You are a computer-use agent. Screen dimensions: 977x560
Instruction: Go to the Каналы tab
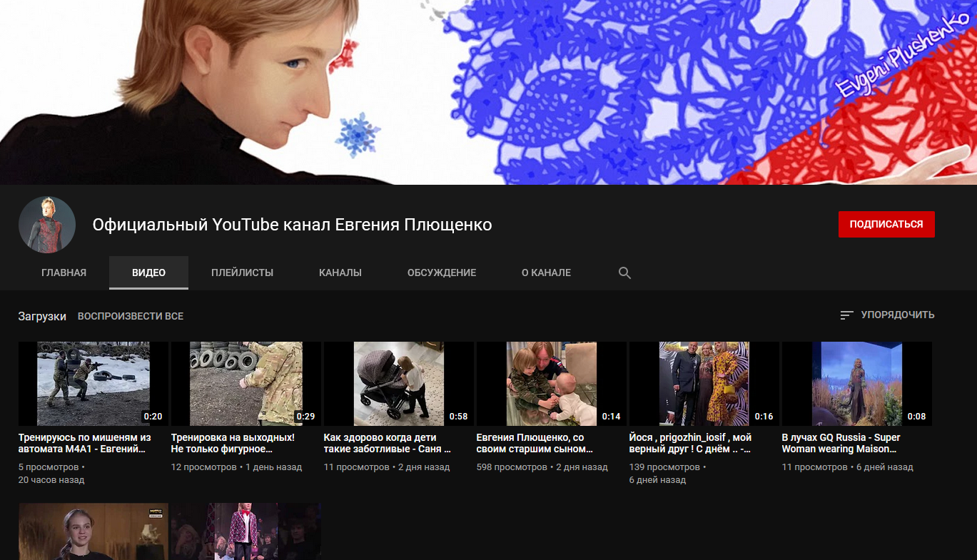coord(340,273)
